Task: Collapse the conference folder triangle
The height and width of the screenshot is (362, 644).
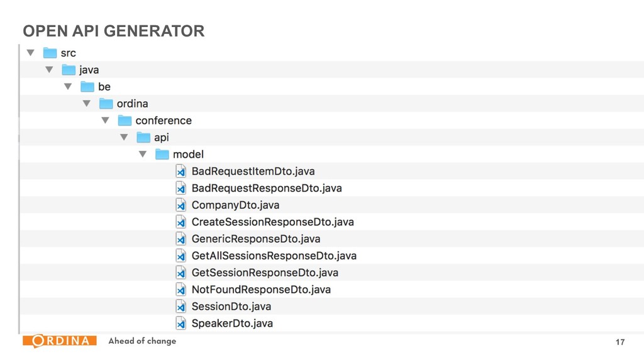Action: pyautogui.click(x=105, y=120)
